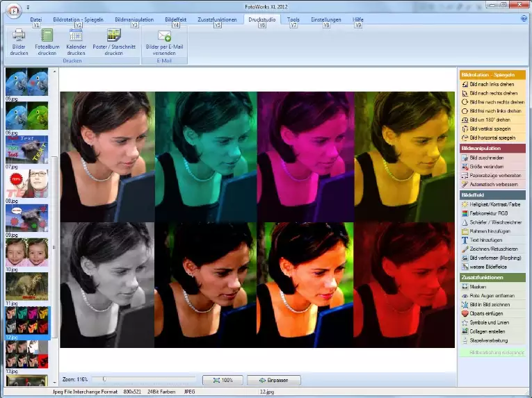Switch to the Bildeffekt ribbon tab
The image size is (532, 398).
(x=176, y=20)
